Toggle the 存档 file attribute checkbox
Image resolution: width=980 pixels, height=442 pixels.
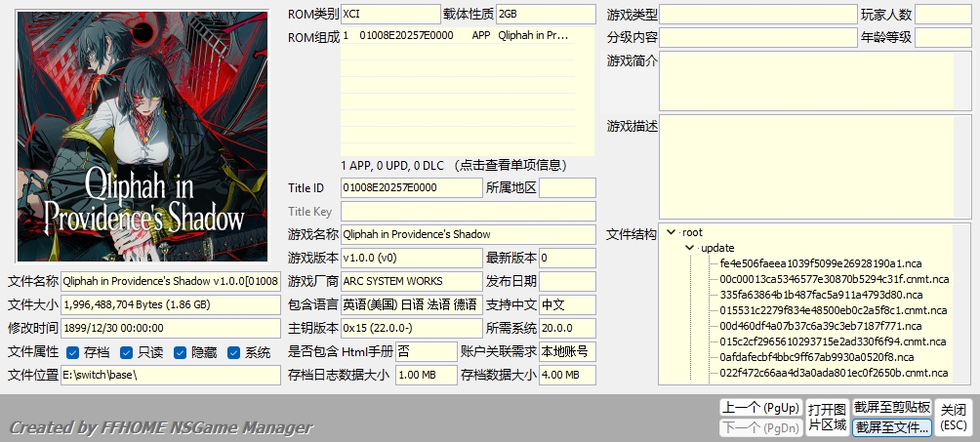pos(72,352)
